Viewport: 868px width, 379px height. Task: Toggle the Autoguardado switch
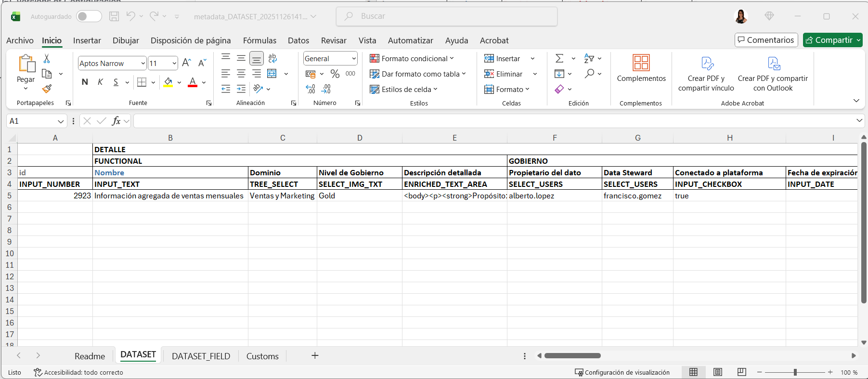pyautogui.click(x=89, y=16)
